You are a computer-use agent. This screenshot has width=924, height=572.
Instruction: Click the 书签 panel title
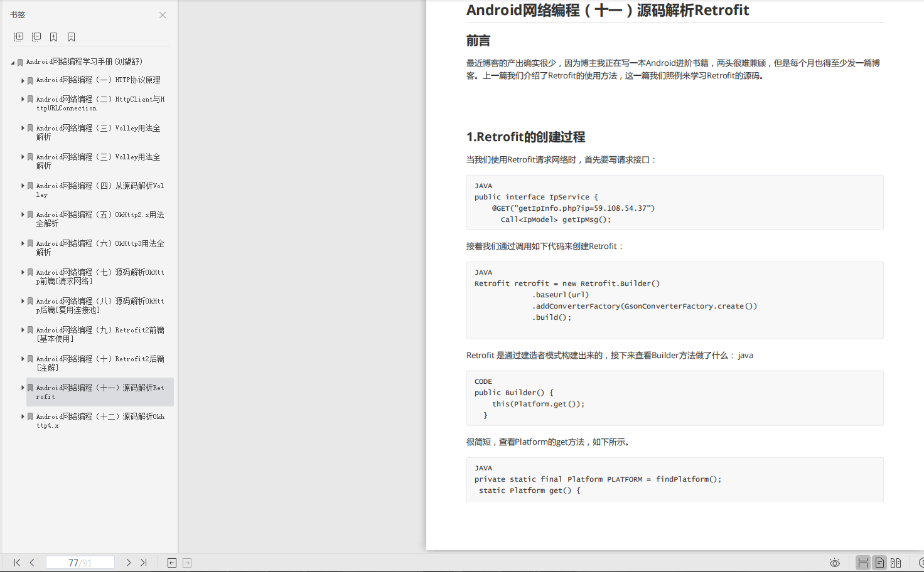pyautogui.click(x=18, y=15)
